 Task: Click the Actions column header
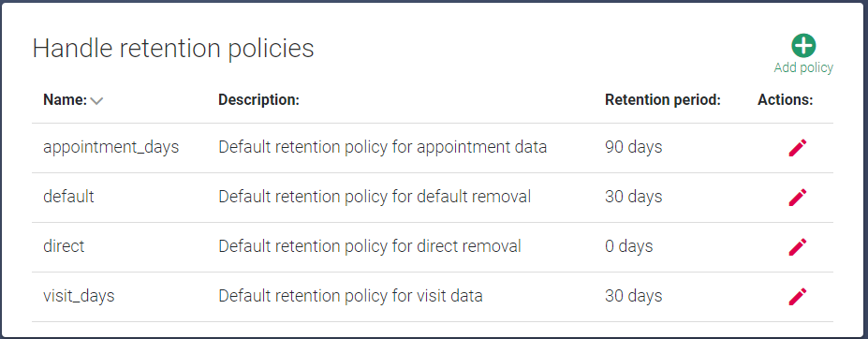click(785, 99)
